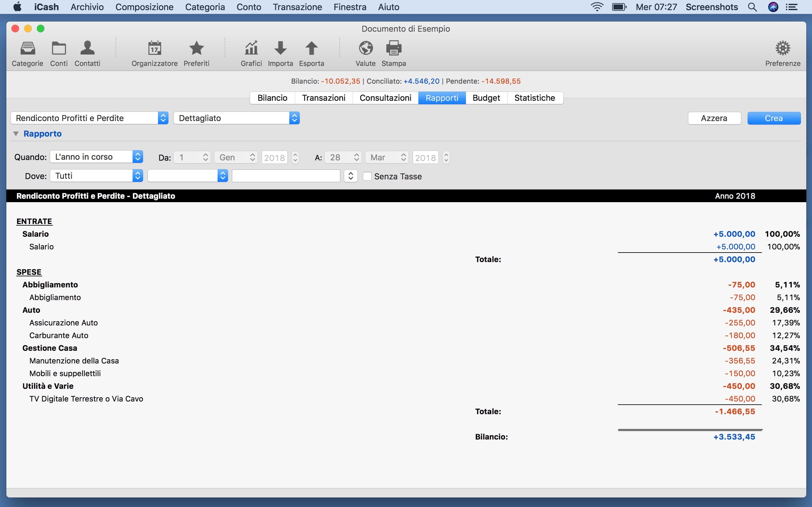Open the Dettagliato report type dropdown
The image size is (812, 507).
coord(236,118)
